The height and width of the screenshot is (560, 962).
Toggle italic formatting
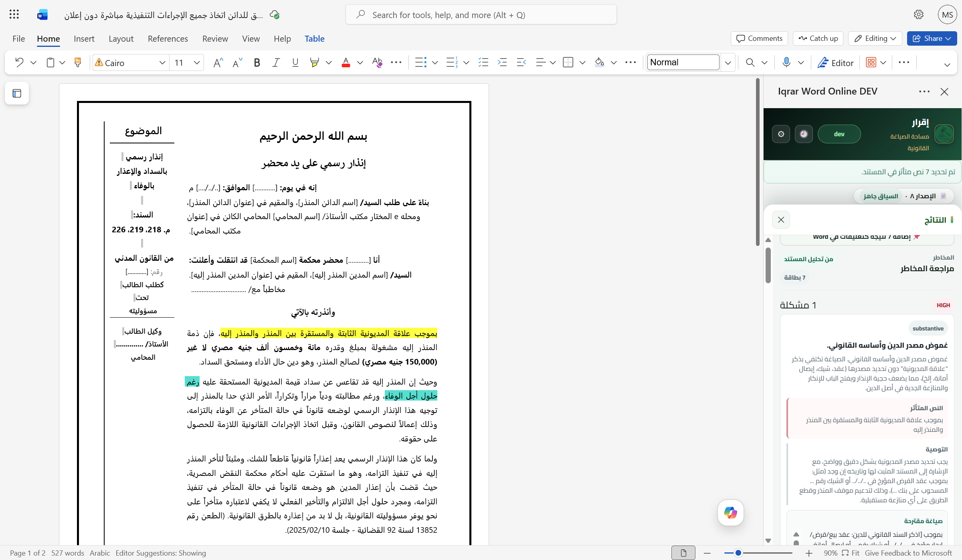[x=276, y=62]
